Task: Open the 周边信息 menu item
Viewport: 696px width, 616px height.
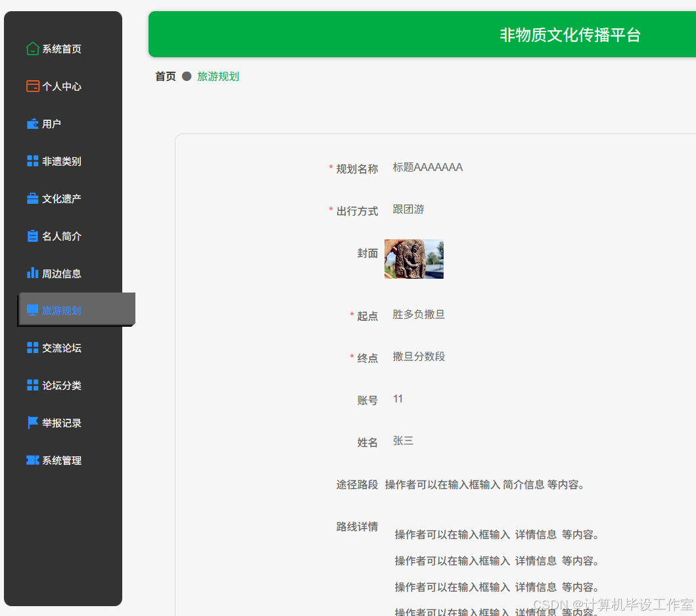Action: [x=63, y=273]
